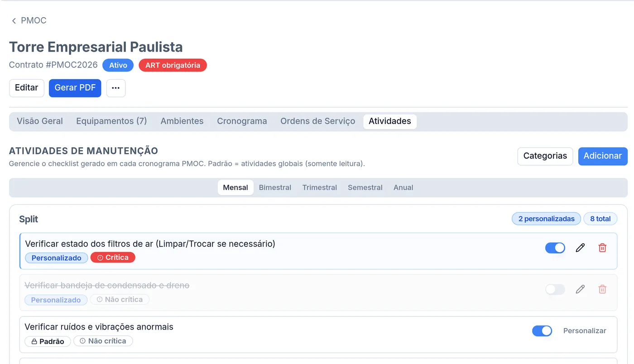
Task: Open the Ordens de Serviço tab
Action: pyautogui.click(x=317, y=121)
